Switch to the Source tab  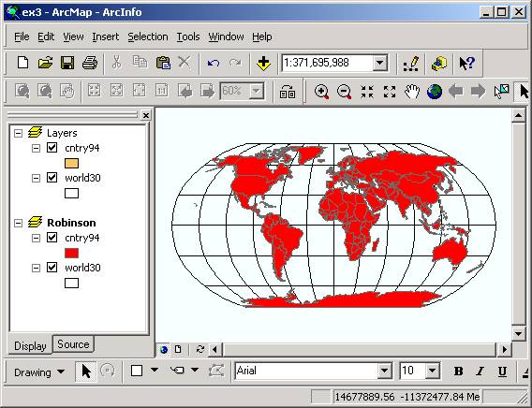click(73, 344)
